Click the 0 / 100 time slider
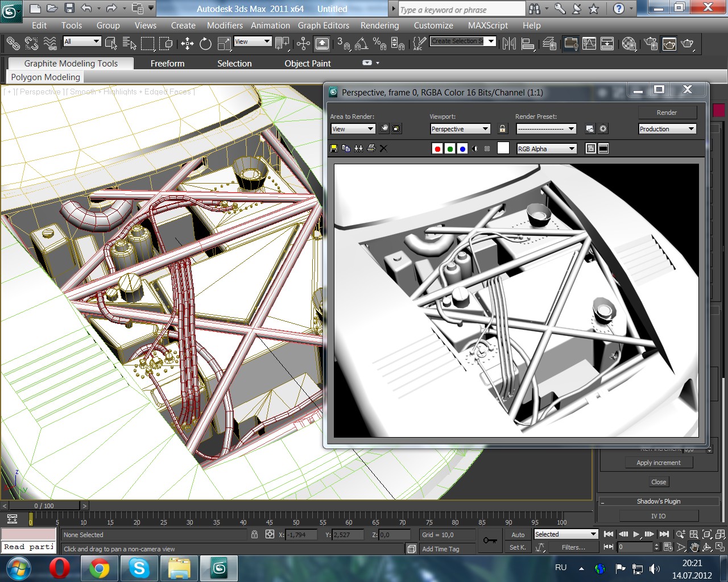This screenshot has width=728, height=582. tap(44, 506)
